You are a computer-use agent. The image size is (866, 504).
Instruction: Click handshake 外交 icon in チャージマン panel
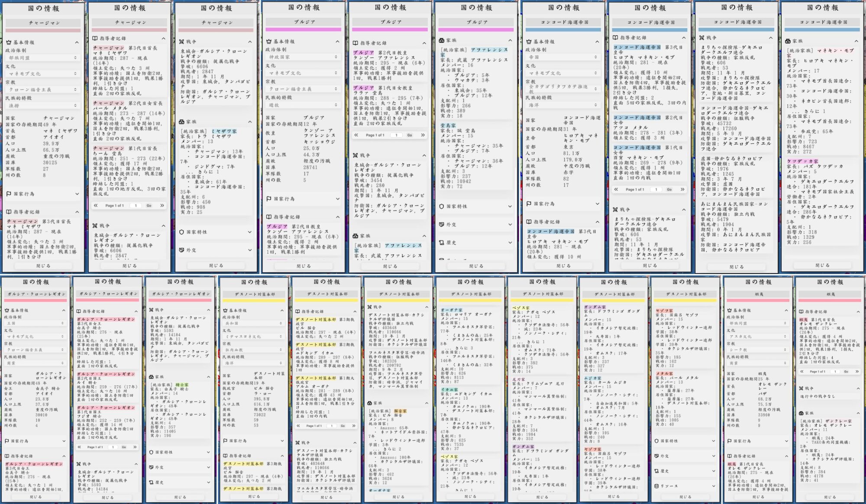coord(182,250)
